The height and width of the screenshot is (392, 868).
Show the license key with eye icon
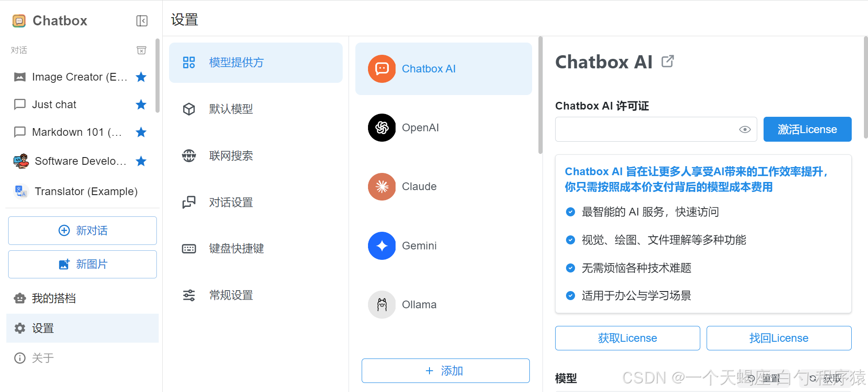[745, 129]
